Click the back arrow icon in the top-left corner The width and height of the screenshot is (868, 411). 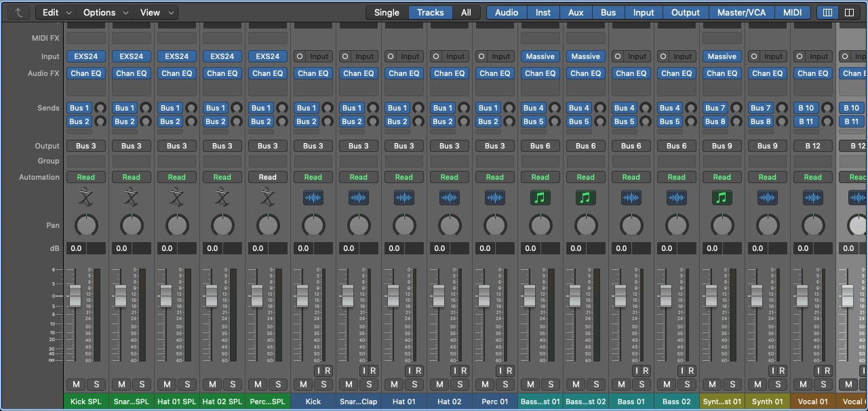pyautogui.click(x=18, y=12)
